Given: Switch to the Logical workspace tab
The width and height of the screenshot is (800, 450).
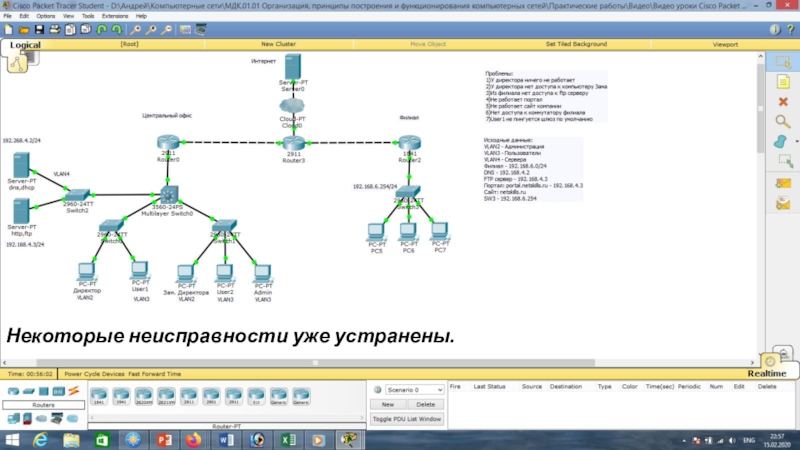Looking at the screenshot, I should tap(25, 45).
